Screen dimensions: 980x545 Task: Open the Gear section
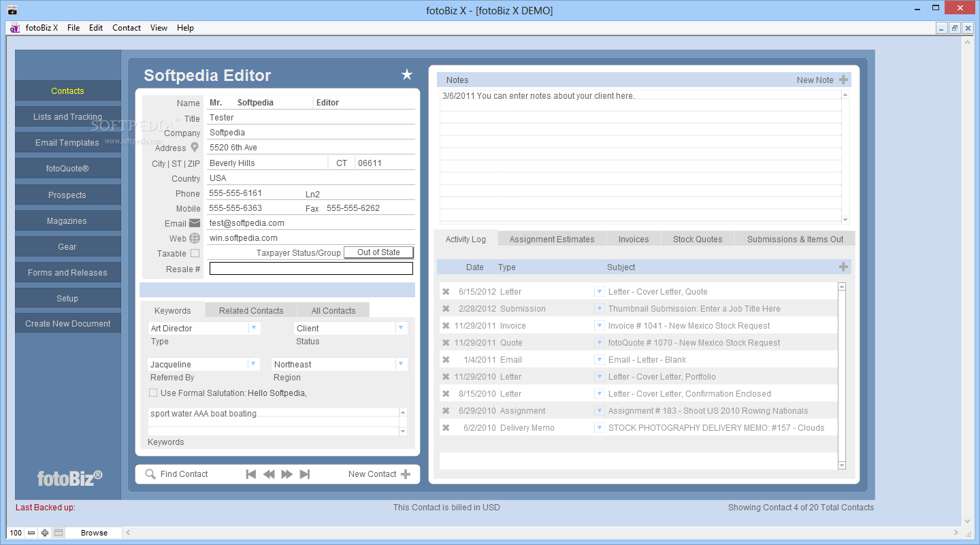67,246
